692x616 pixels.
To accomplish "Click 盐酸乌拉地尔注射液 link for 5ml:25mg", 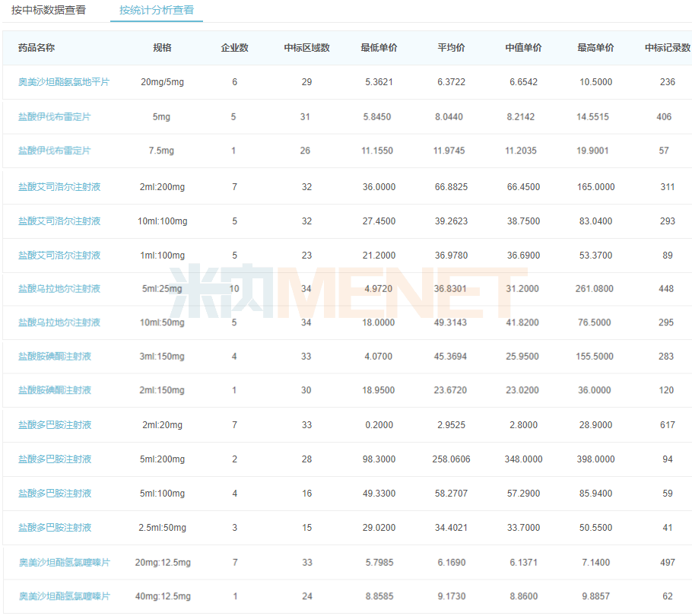I will pyautogui.click(x=59, y=289).
